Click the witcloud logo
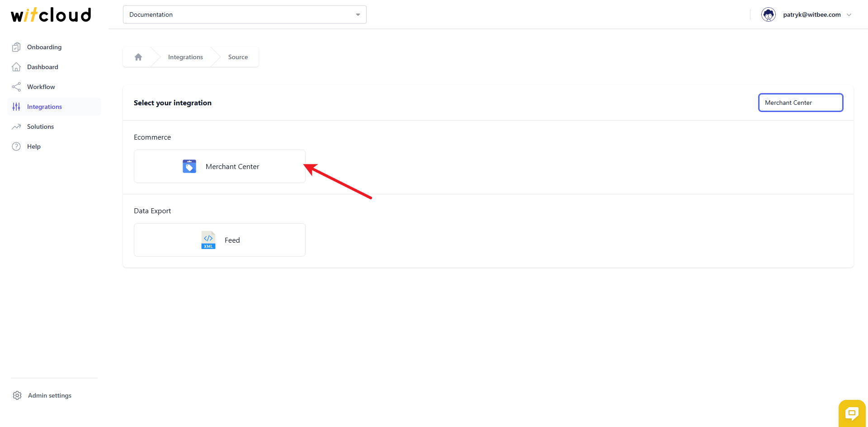The width and height of the screenshot is (868, 427). (x=51, y=15)
